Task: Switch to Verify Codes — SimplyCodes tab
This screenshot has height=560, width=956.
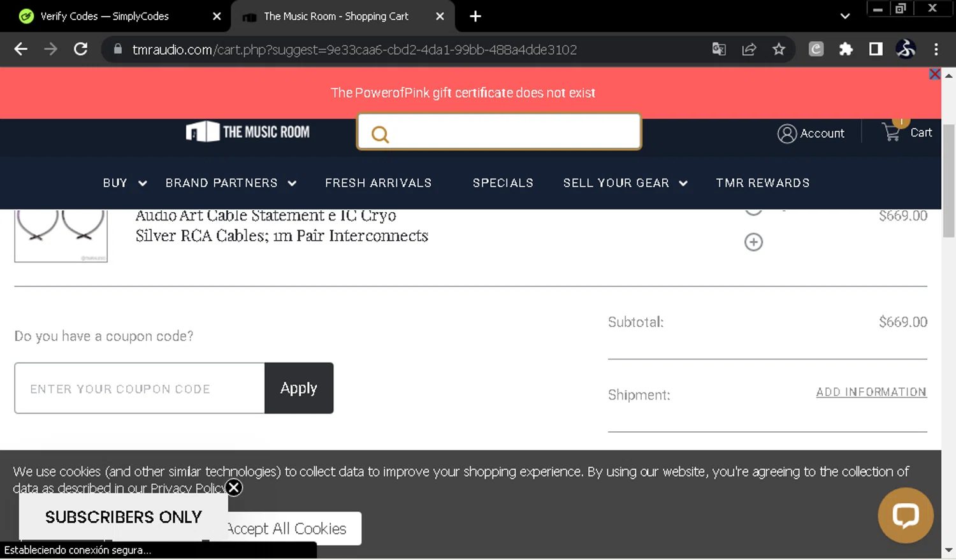Action: click(105, 17)
